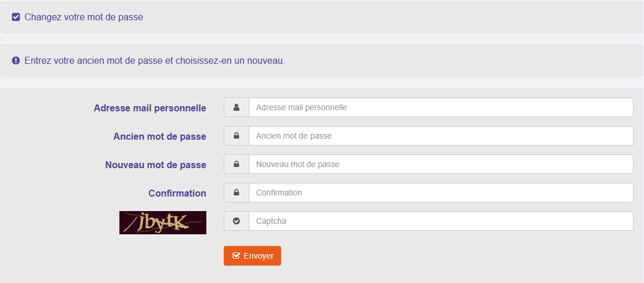Viewport: 644px width, 283px height.
Task: Click the check-circle icon beside Captcha field
Action: pos(237,221)
